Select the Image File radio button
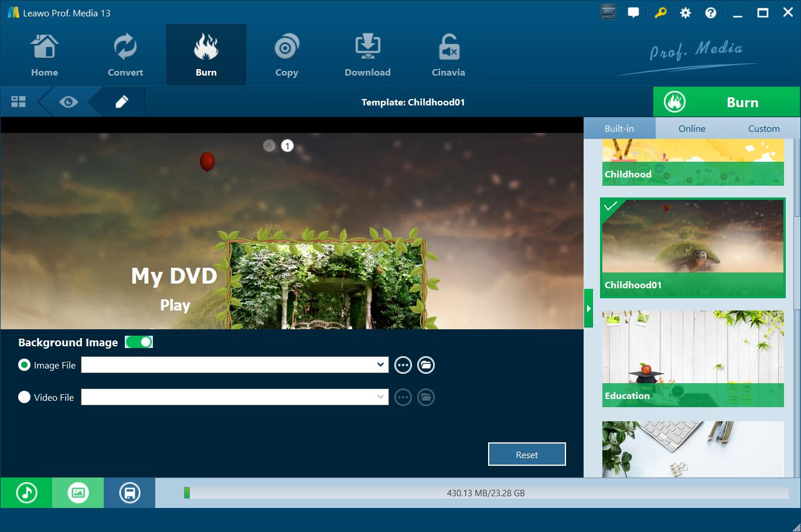The image size is (801, 532). [x=25, y=365]
